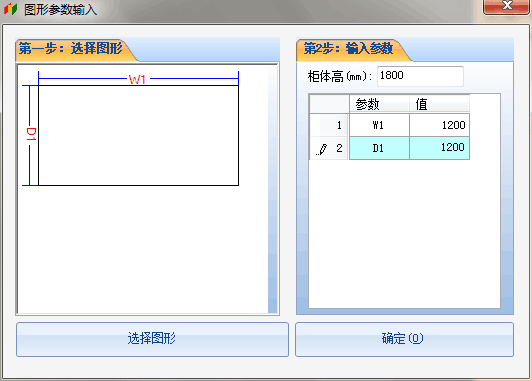This screenshot has width=532, height=381.
Task: Click the 选择图形 button
Action: (x=152, y=339)
